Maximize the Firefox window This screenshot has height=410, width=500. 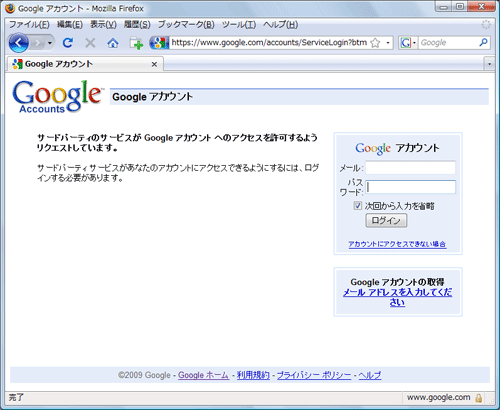pos(460,6)
